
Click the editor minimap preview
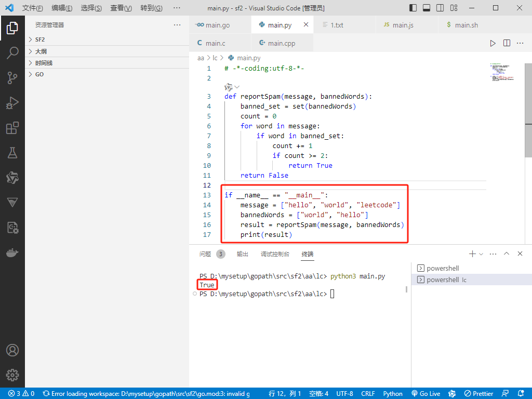pyautogui.click(x=501, y=72)
